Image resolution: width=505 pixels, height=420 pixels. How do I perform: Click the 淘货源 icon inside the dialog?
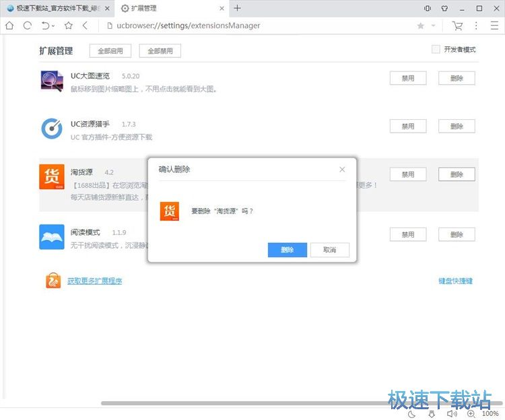click(170, 211)
